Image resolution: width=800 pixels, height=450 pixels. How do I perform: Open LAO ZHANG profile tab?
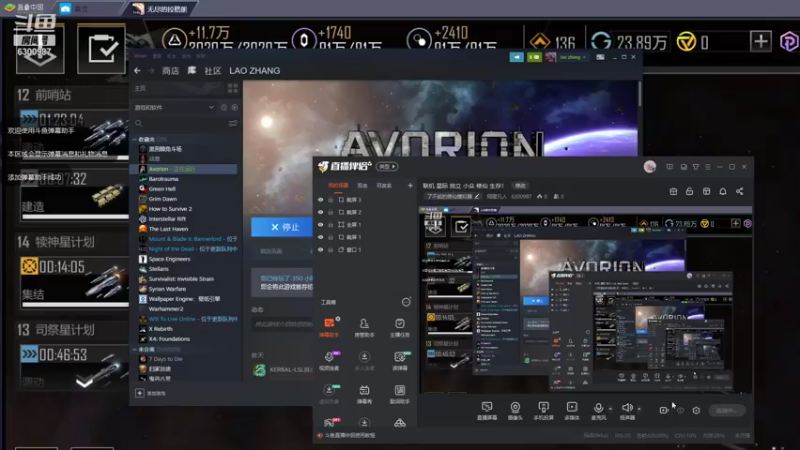255,70
